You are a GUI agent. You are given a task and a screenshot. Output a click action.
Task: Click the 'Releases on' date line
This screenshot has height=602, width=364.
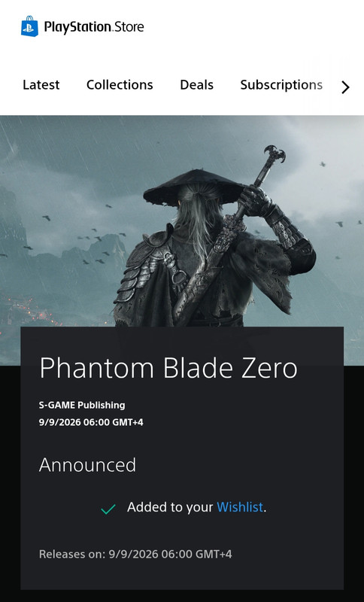pyautogui.click(x=135, y=555)
